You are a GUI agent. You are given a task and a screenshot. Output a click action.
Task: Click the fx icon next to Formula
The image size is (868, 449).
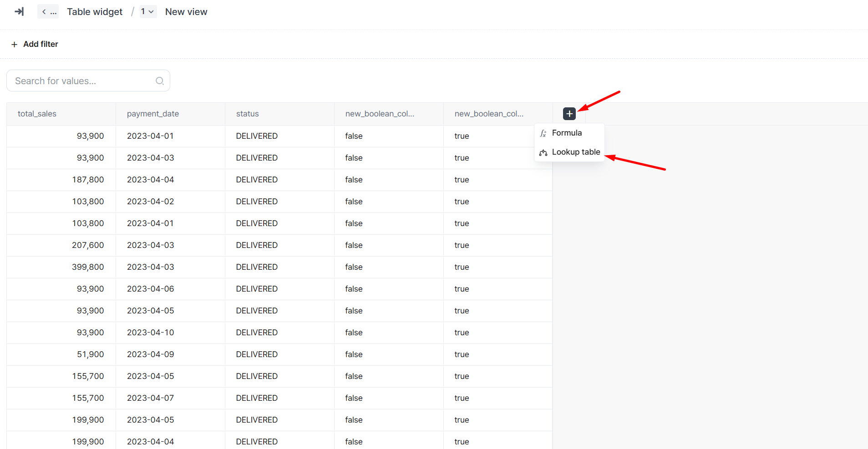point(543,133)
